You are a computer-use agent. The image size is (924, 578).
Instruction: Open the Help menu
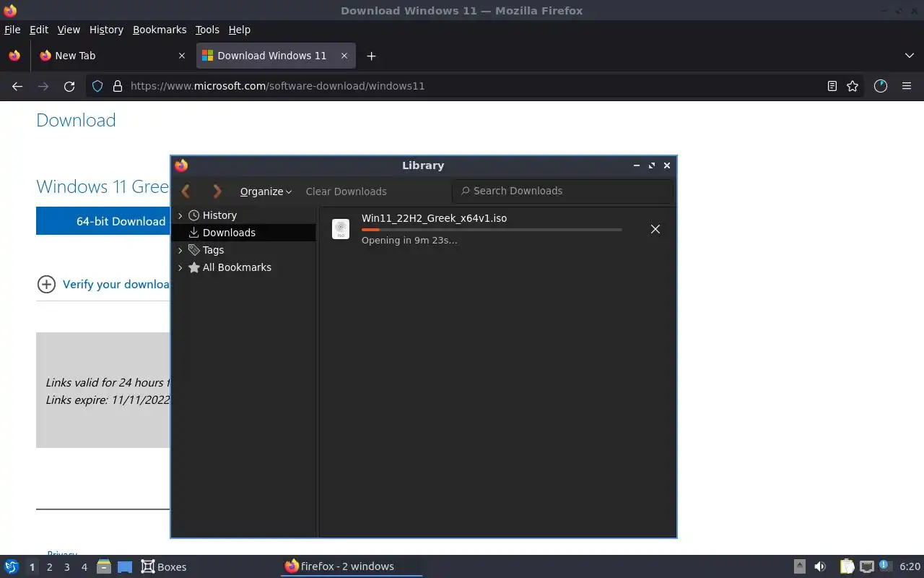(x=239, y=30)
